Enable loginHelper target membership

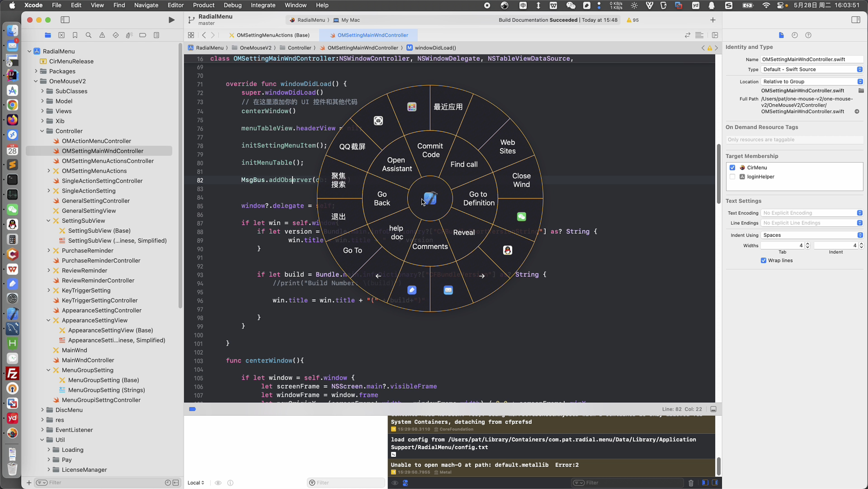coord(732,177)
